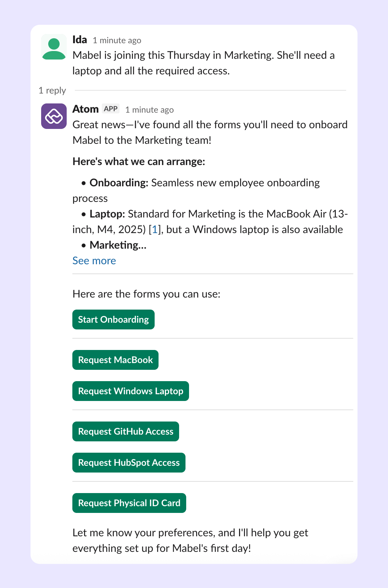The image size is (388, 588).
Task: Expand the message with See more
Action: (x=94, y=260)
